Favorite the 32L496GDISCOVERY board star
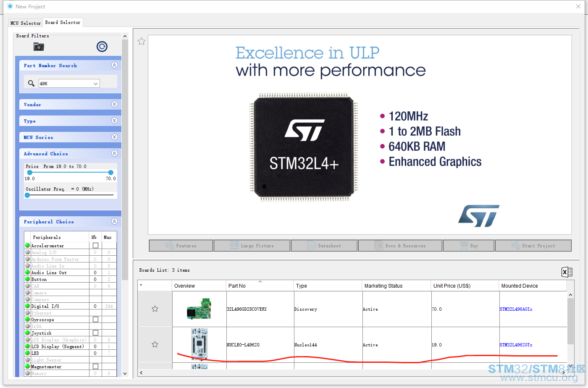Image resolution: width=588 pixels, height=388 pixels. point(155,309)
